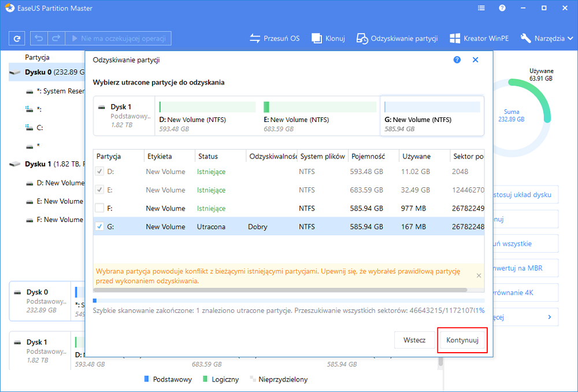The image size is (578, 392).
Task: Launch Kreator WinPE
Action: click(479, 38)
